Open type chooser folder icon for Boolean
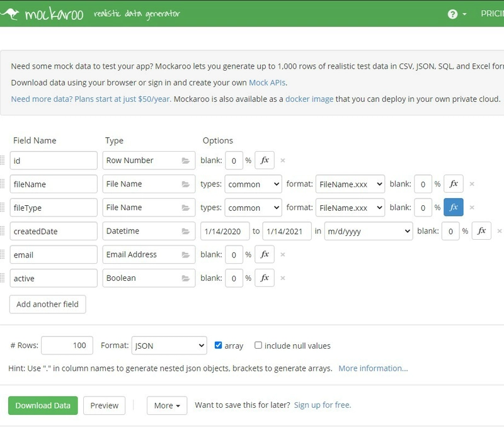Viewport: 504px width, 428px height. click(185, 278)
